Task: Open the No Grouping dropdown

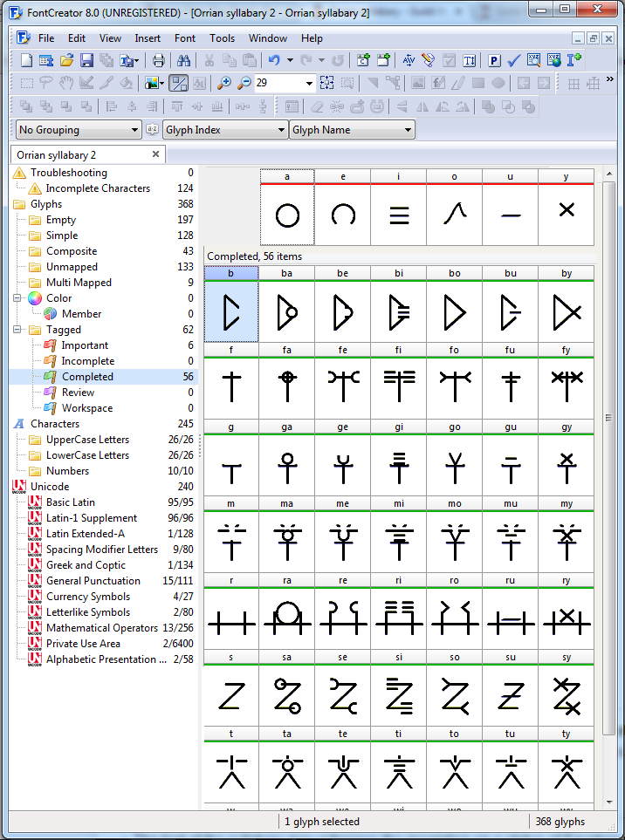Action: pyautogui.click(x=79, y=130)
